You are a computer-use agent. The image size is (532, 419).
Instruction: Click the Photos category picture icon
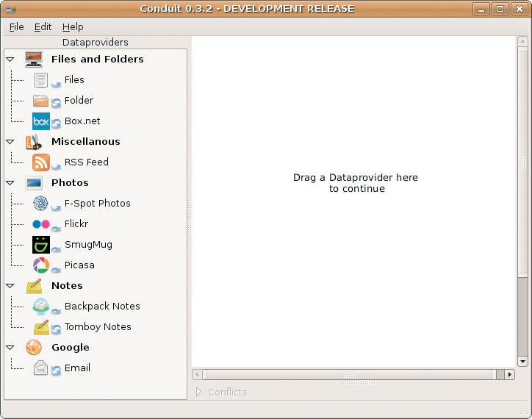pos(34,183)
